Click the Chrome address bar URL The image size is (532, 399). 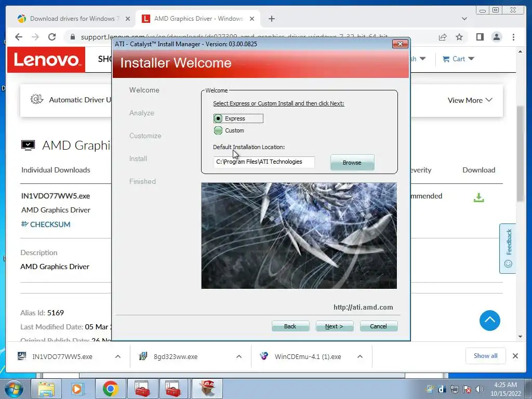(x=234, y=37)
